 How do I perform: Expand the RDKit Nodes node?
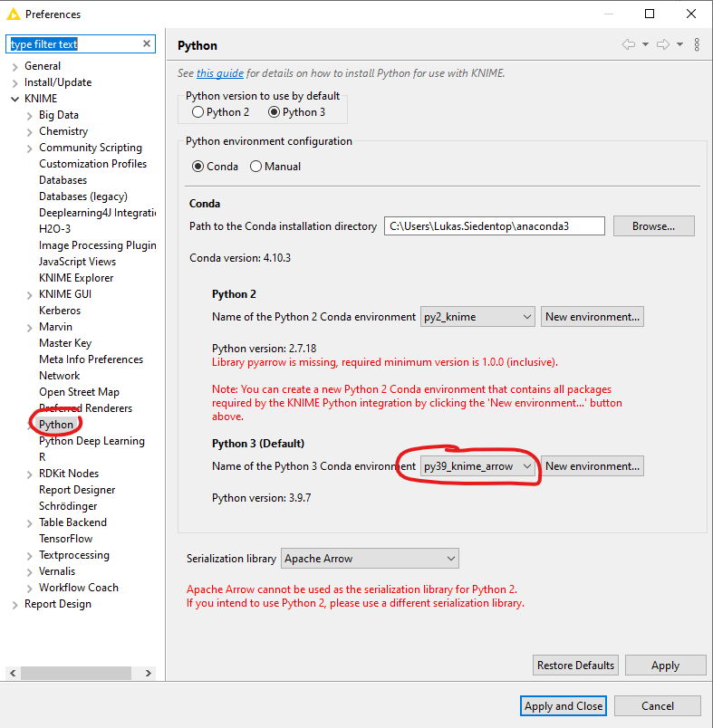tap(29, 474)
